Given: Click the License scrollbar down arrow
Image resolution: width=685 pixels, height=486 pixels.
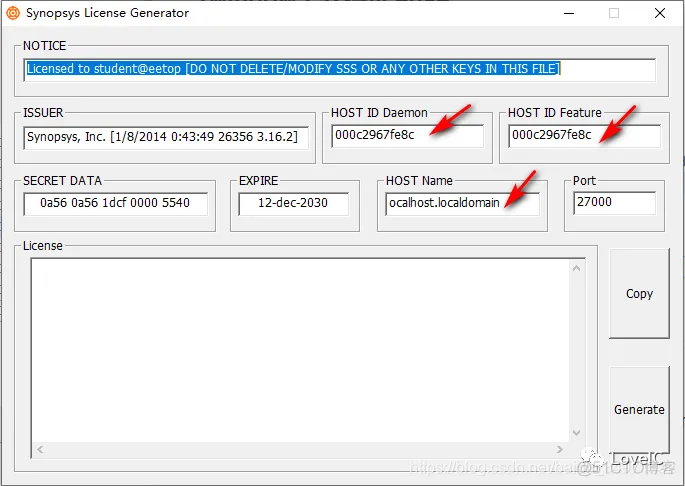Looking at the screenshot, I should tap(577, 432).
